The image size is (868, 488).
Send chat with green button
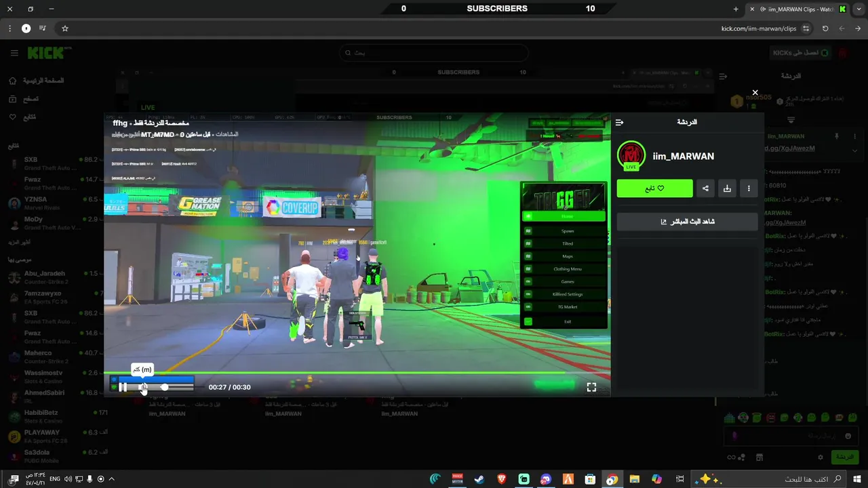(x=845, y=457)
